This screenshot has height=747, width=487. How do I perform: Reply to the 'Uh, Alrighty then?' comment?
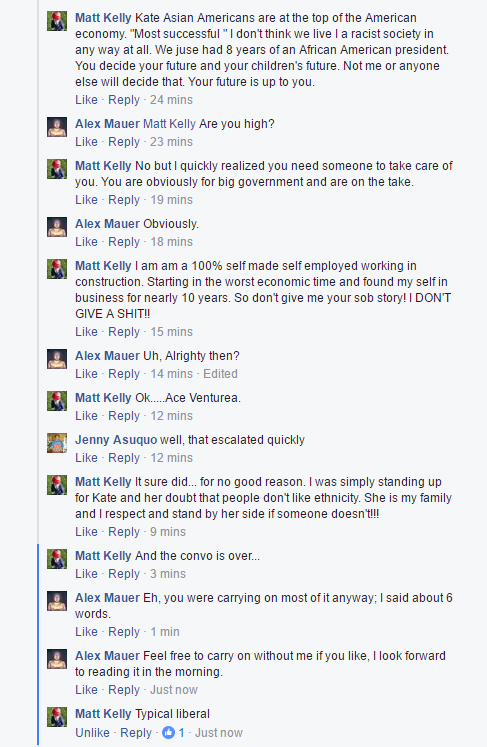point(124,374)
